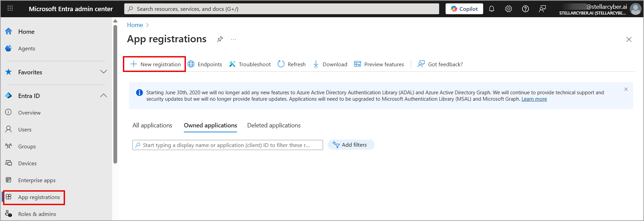Click the application name filter field
The width and height of the screenshot is (644, 221).
tap(228, 145)
